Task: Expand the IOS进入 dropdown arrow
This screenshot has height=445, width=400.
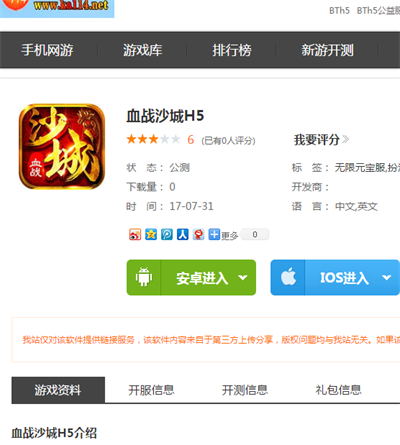Action: pyautogui.click(x=386, y=277)
